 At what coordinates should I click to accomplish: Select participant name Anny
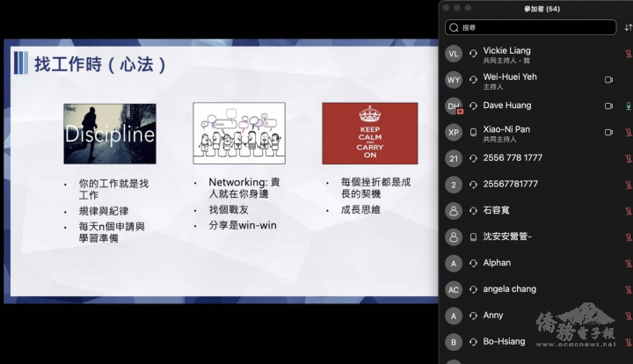click(493, 315)
